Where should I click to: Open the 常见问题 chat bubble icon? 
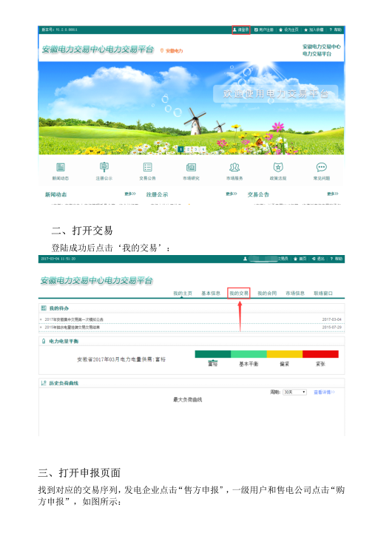[322, 167]
